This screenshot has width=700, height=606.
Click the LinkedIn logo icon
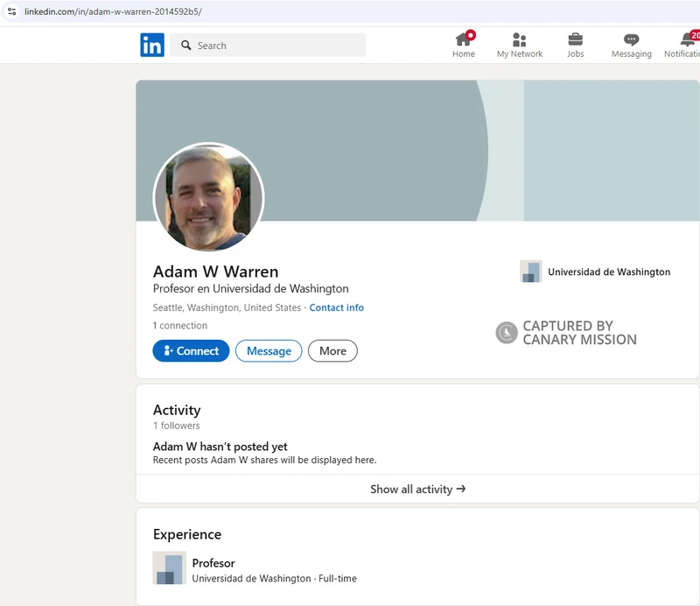pyautogui.click(x=152, y=46)
